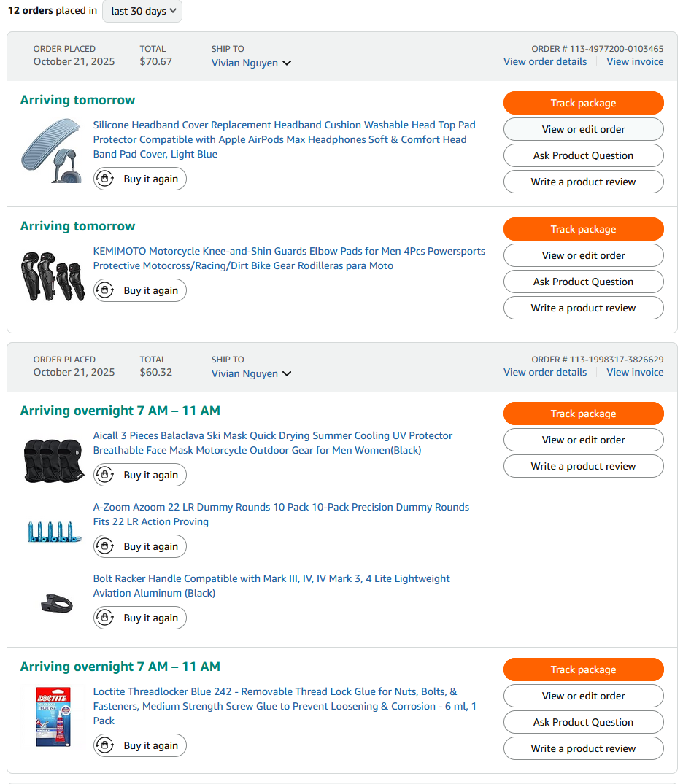Click Buy it again icon for A-Zoom Dummy Rounds
Viewport: 683px width, 784px height.
[105, 546]
